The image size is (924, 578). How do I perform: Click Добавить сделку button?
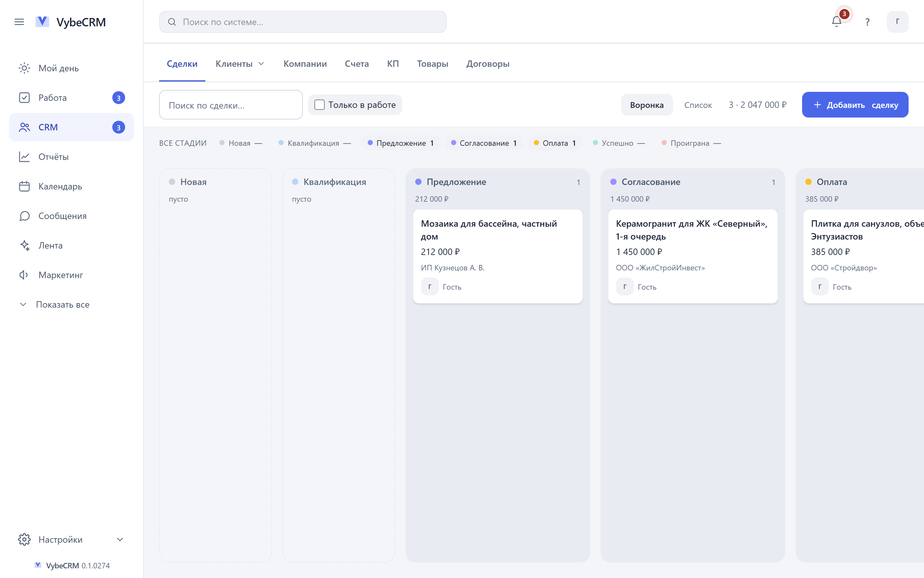click(855, 105)
